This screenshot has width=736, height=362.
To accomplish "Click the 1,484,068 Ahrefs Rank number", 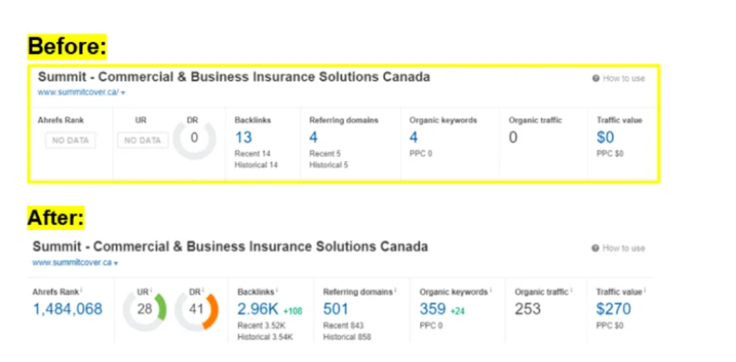I will pyautogui.click(x=68, y=309).
